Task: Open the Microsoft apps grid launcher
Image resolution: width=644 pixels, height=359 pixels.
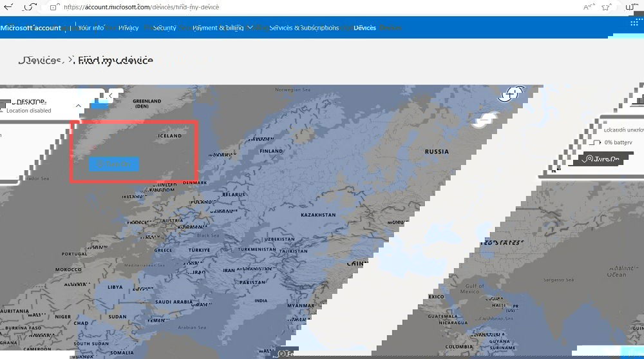Action: pos(634,23)
